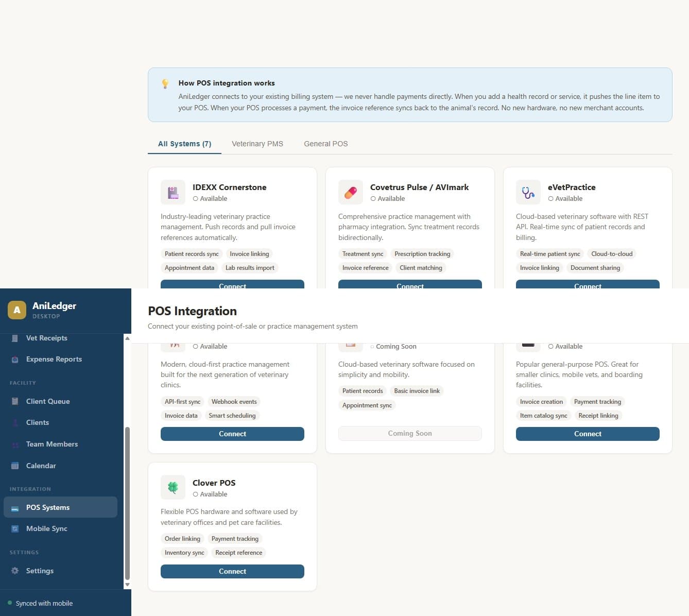
Task: Open the AniLedger logo in the sidebar
Action: coord(17,310)
